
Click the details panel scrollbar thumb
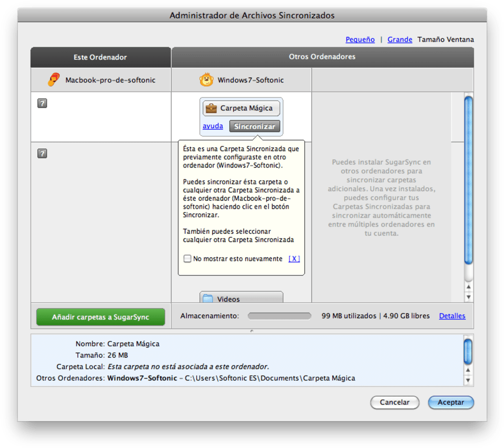[x=468, y=352]
